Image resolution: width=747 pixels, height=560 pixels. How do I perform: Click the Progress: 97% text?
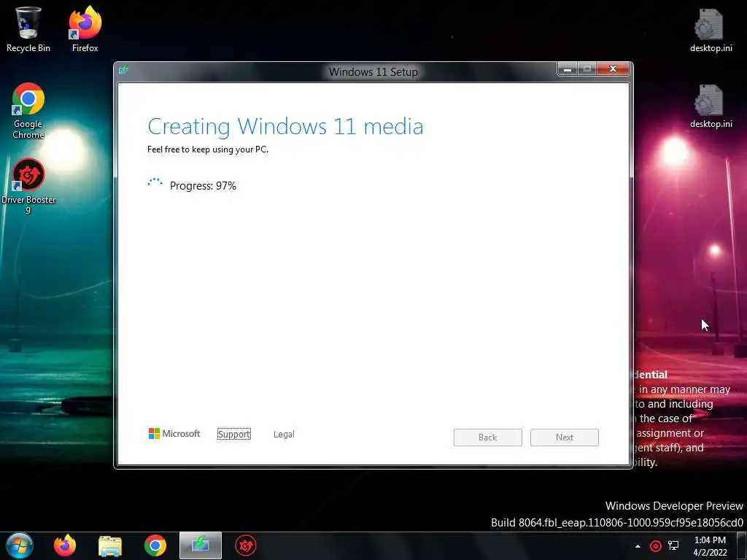(x=203, y=186)
